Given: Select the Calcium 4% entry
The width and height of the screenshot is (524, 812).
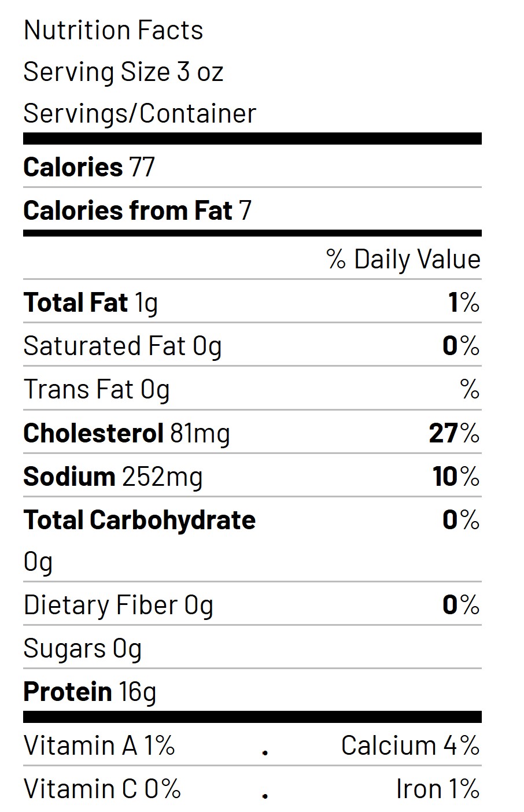Looking at the screenshot, I should (x=411, y=745).
